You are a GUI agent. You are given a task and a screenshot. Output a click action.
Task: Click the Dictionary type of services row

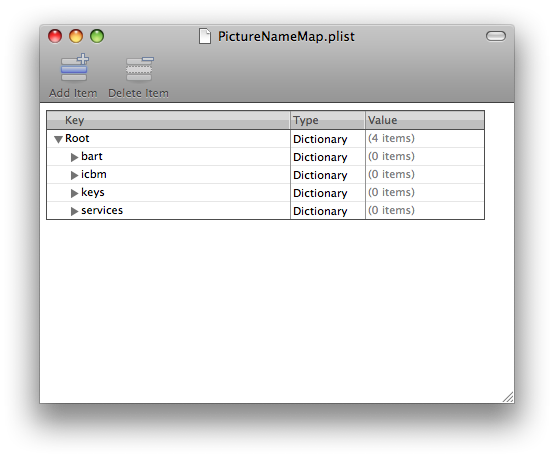point(320,211)
